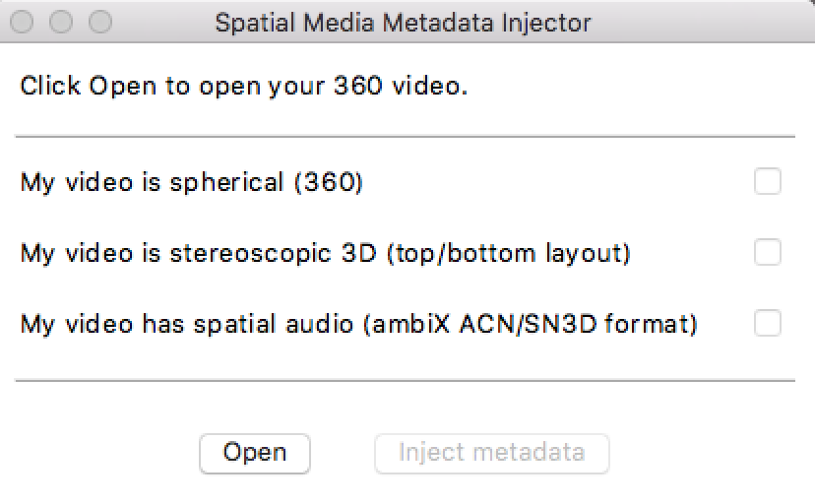
Task: Click the separator line below the instruction message
Action: (406, 137)
